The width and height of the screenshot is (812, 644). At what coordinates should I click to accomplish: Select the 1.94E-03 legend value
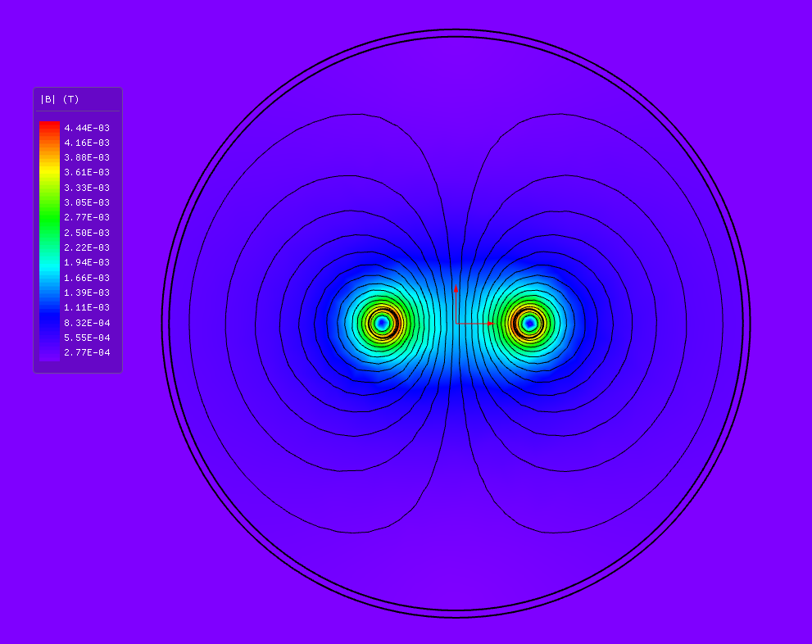coord(87,262)
